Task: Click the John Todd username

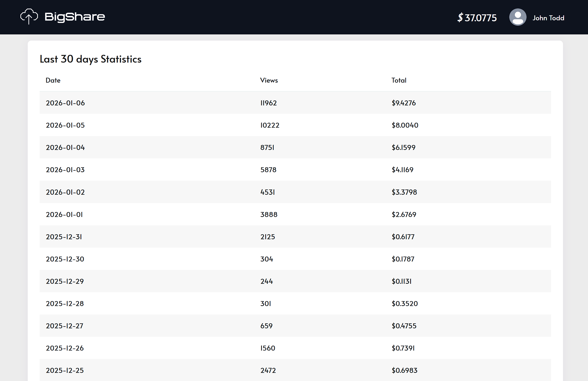Action: tap(548, 18)
